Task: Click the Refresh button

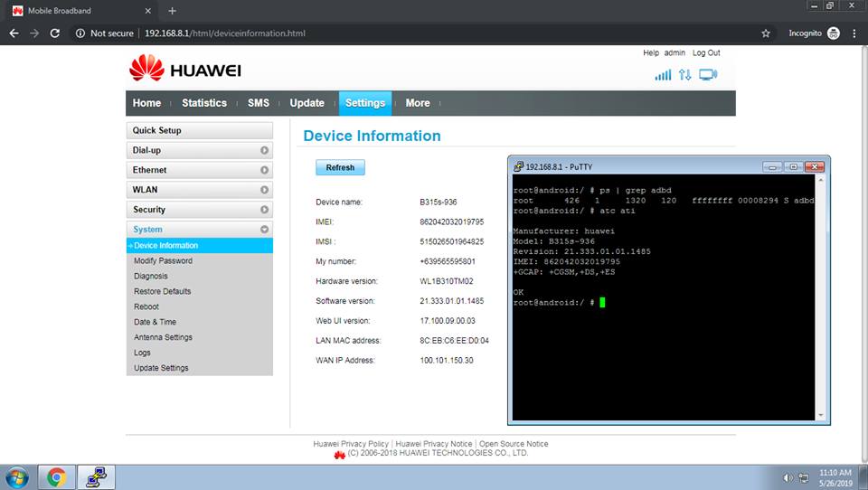Action: [341, 167]
